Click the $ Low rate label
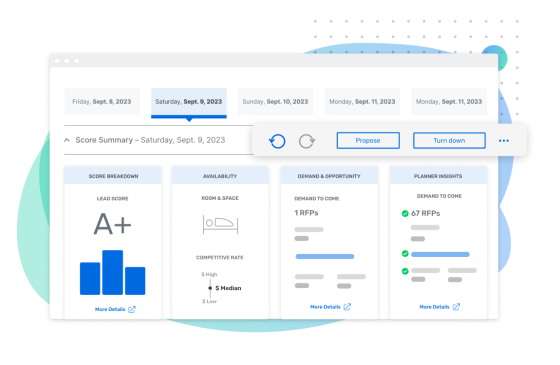 click(x=209, y=301)
